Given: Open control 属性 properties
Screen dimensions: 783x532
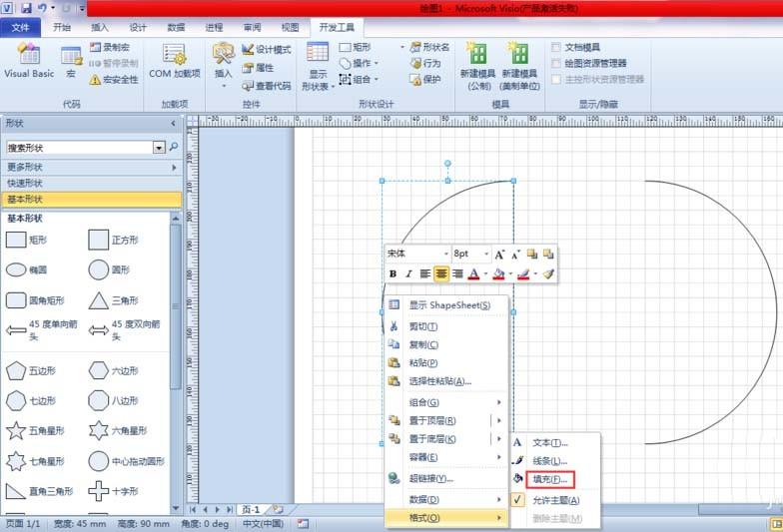Looking at the screenshot, I should pyautogui.click(x=258, y=68).
